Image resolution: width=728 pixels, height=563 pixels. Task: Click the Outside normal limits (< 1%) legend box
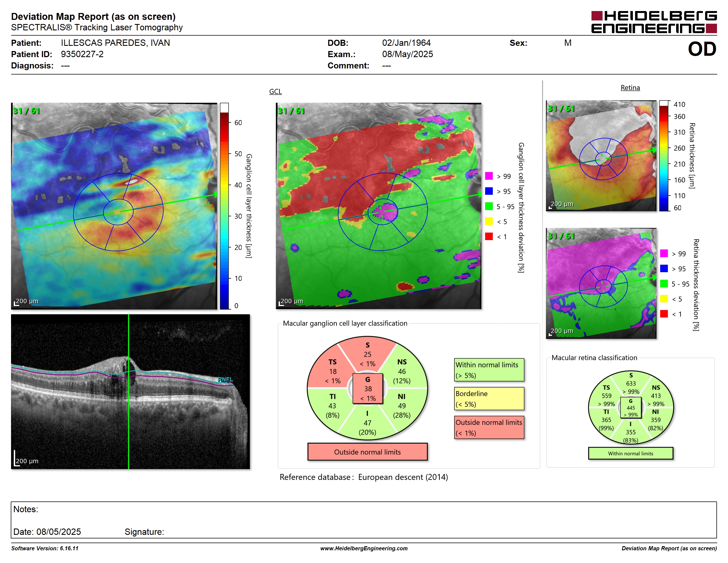(x=489, y=427)
